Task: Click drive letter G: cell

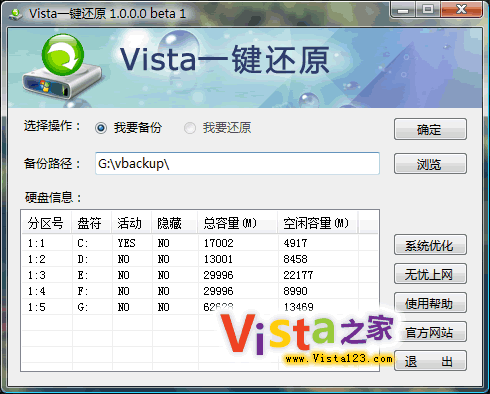Action: [x=83, y=307]
